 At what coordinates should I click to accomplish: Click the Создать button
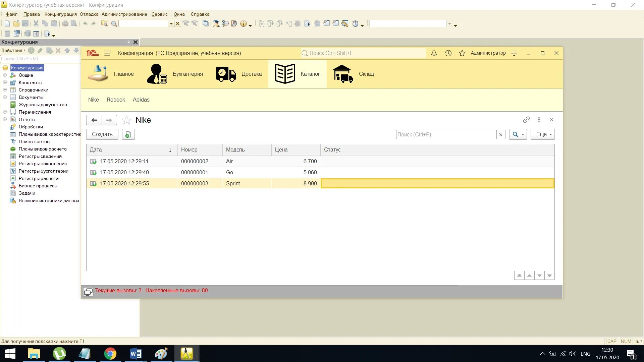102,134
